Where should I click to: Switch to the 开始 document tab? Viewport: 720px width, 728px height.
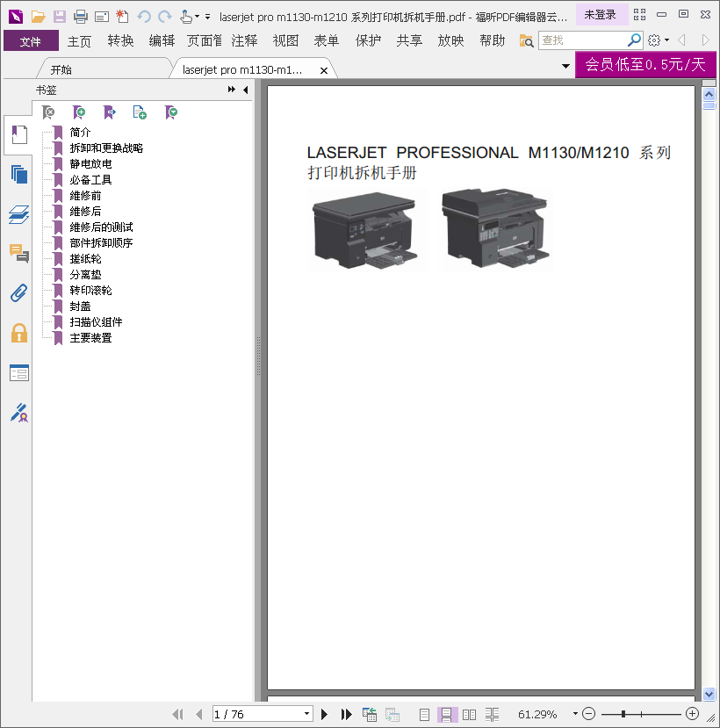pyautogui.click(x=61, y=69)
